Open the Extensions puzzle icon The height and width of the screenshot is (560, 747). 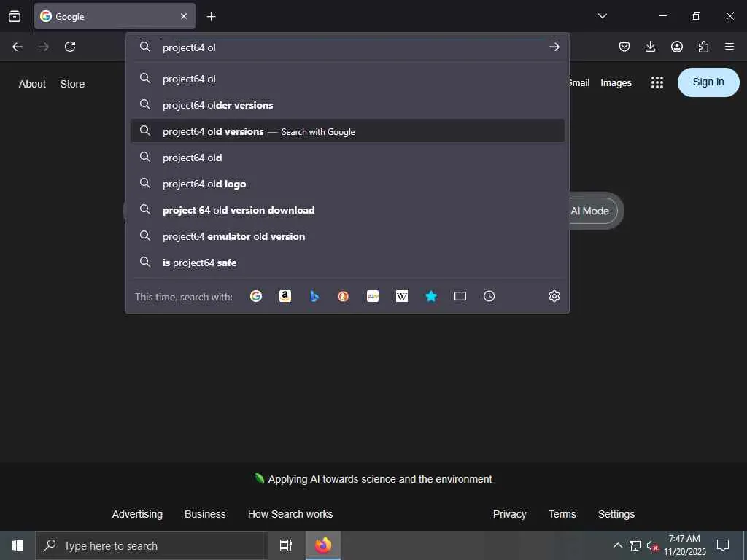(703, 47)
